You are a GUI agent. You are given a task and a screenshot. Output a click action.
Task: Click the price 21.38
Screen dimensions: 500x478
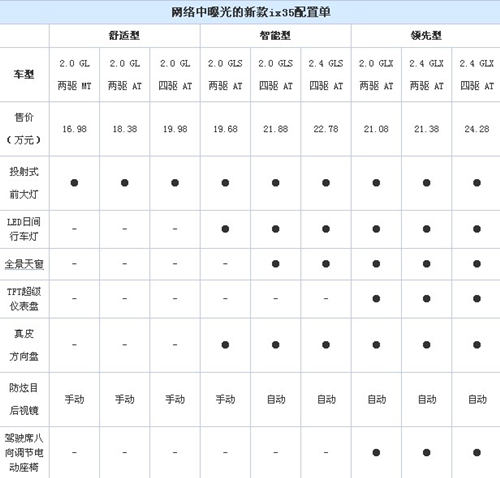[x=427, y=129]
